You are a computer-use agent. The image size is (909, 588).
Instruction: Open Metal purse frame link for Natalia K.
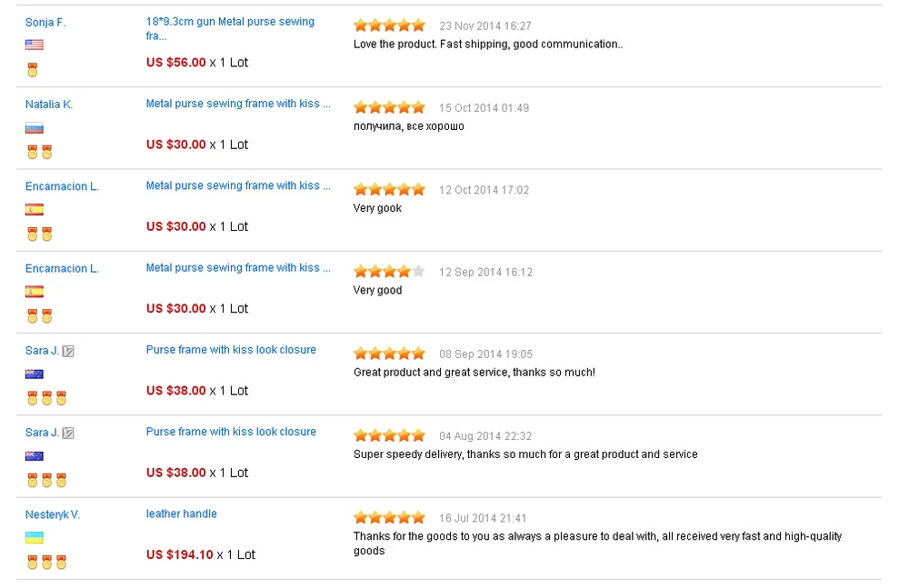coord(238,104)
